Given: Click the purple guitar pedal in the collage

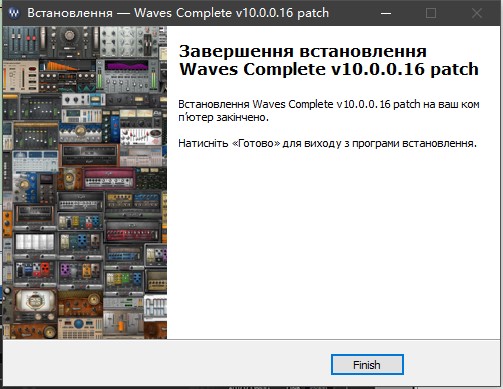Looking at the screenshot, I should click(65, 271).
